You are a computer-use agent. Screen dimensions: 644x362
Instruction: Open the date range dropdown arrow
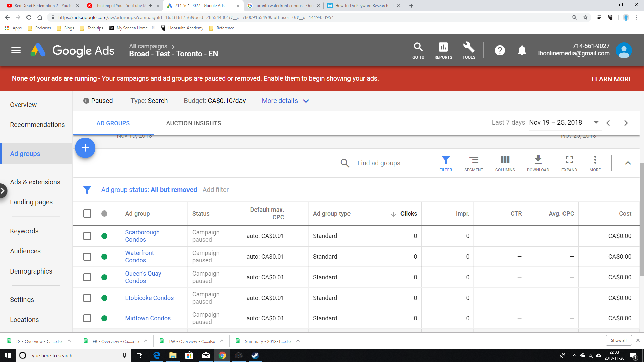596,123
